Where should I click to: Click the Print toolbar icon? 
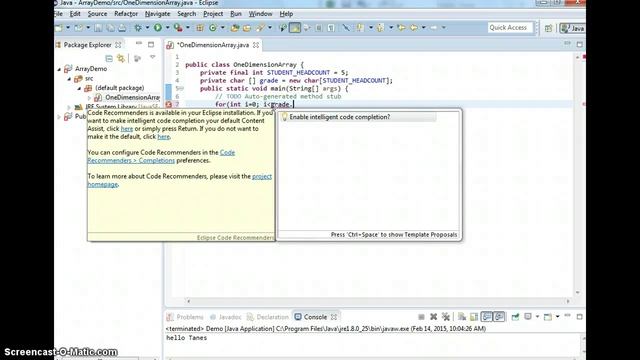[x=122, y=28]
